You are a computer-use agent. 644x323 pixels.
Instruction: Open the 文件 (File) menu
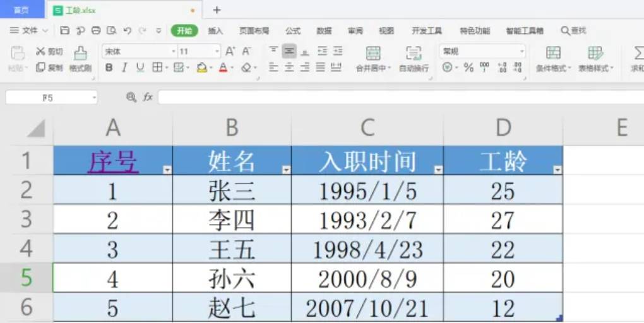pyautogui.click(x=29, y=30)
